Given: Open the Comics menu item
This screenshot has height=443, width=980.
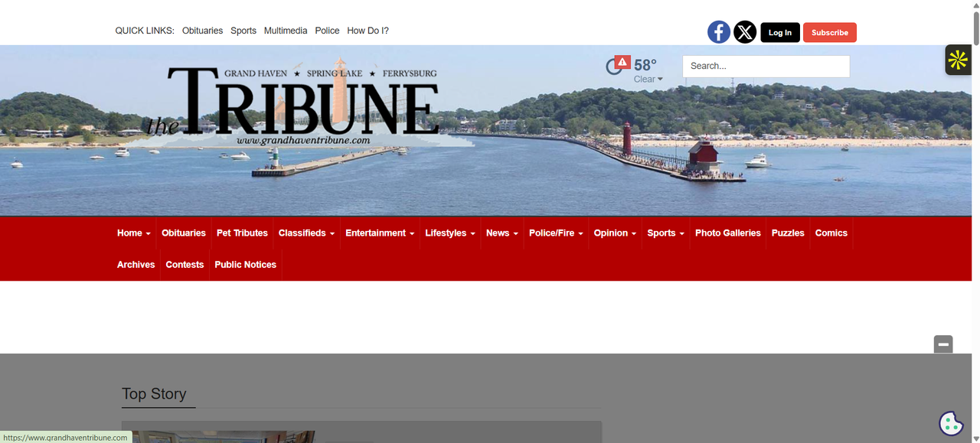Looking at the screenshot, I should pos(831,233).
